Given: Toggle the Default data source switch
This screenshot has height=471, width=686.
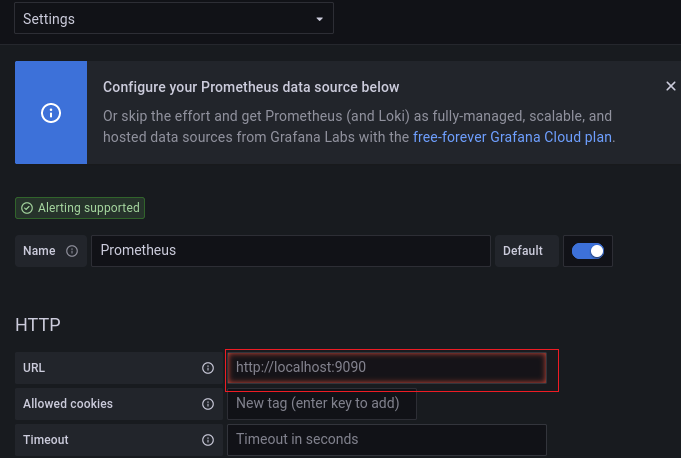Looking at the screenshot, I should coord(588,251).
